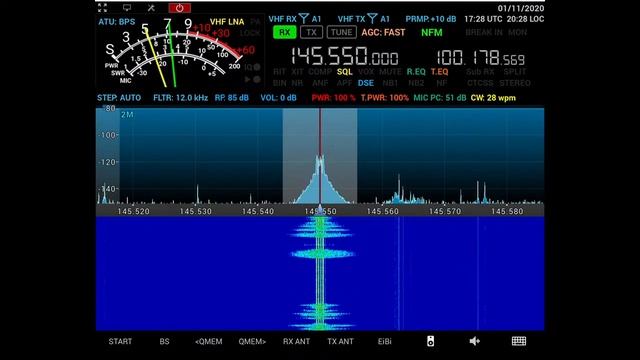640x360 pixels.
Task: Enable the NB1 noise blanker
Action: [390, 83]
